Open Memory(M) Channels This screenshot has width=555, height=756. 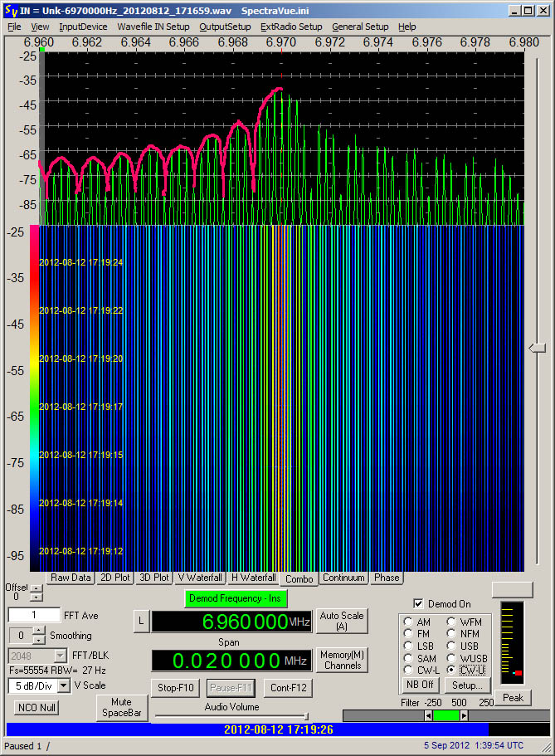pos(342,660)
